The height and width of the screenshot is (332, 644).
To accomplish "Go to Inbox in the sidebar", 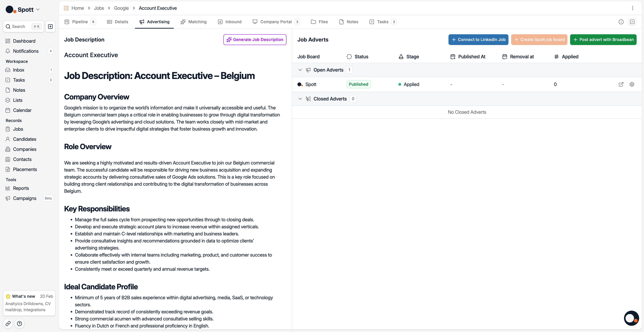I will tap(29, 70).
